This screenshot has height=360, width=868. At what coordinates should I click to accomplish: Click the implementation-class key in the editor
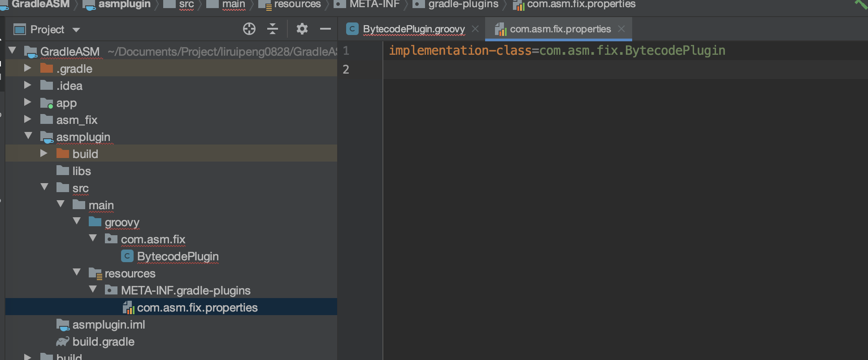point(460,50)
